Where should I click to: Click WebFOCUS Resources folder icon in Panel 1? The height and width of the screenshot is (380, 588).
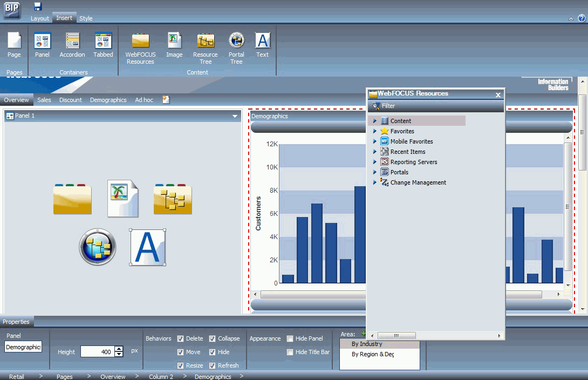[x=72, y=199]
